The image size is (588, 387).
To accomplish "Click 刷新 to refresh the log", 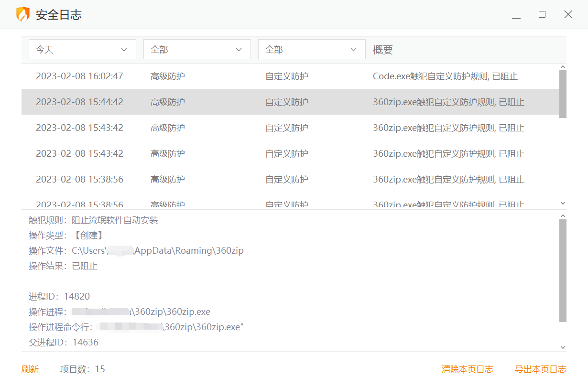I will 30,369.
